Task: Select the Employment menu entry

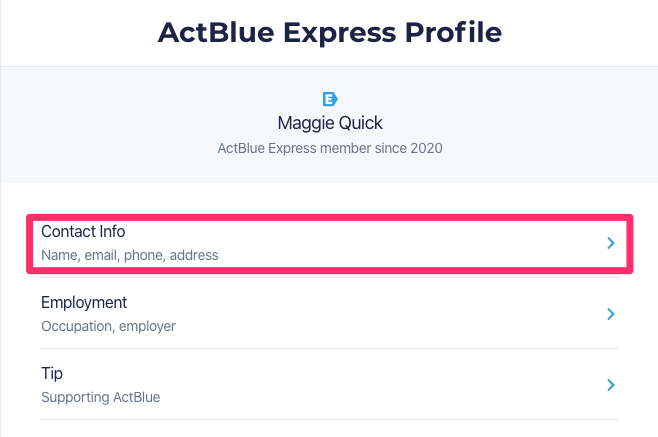Action: [x=84, y=303]
